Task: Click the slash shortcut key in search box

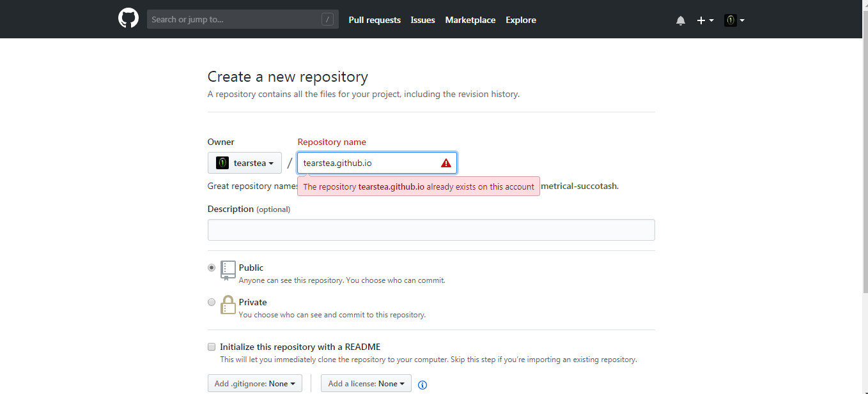Action: [328, 19]
